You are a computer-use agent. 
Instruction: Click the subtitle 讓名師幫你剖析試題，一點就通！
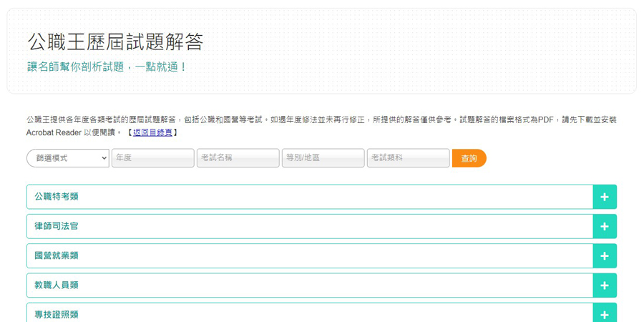coord(107,67)
